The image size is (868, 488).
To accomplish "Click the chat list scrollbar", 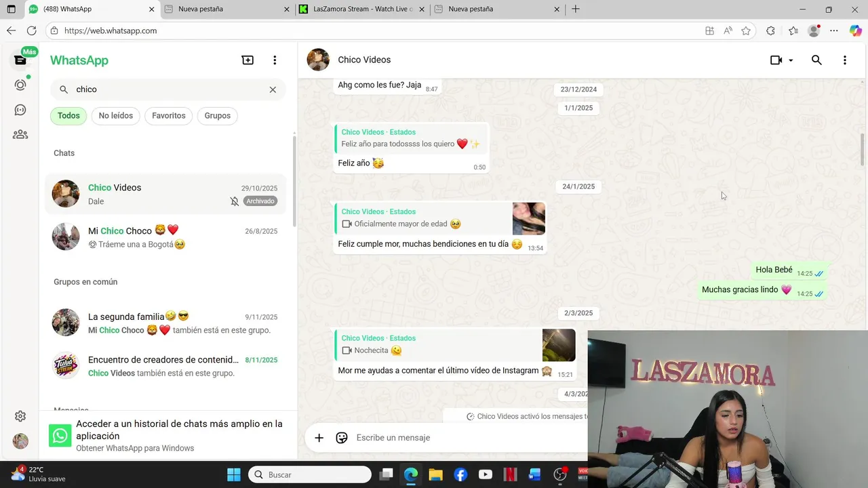I will point(294,181).
